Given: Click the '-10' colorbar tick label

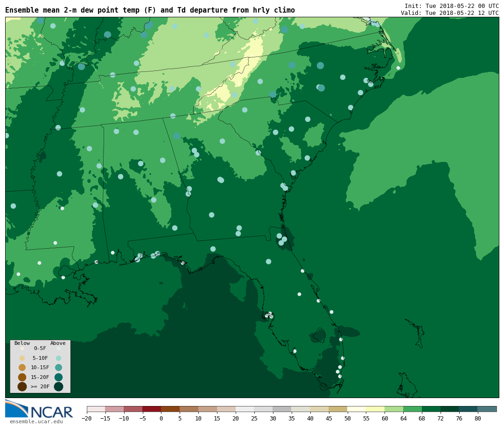Looking at the screenshot, I should 124,418.
